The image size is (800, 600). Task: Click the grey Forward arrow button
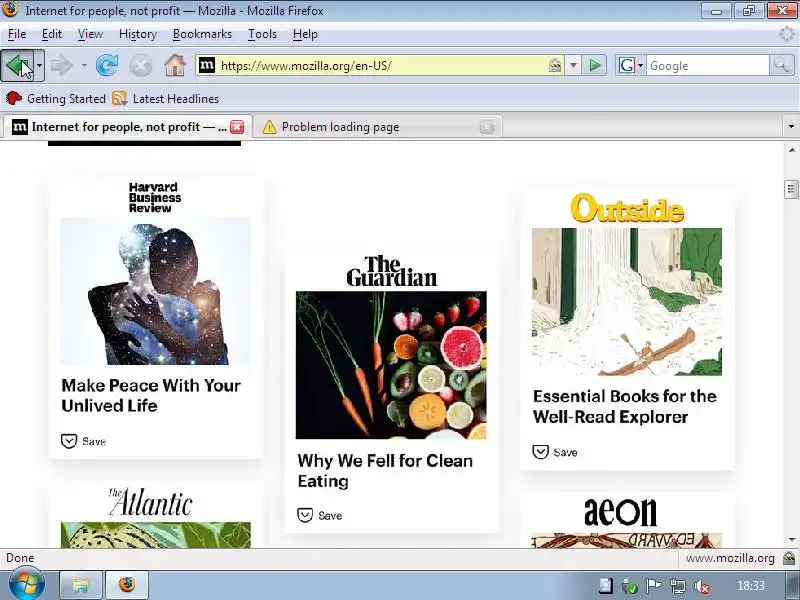(x=62, y=65)
